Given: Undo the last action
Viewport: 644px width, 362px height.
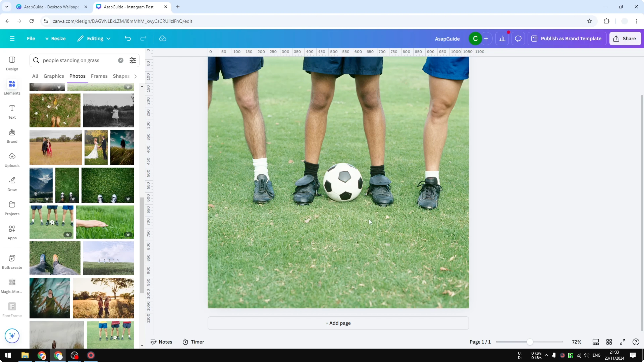Looking at the screenshot, I should [128, 38].
